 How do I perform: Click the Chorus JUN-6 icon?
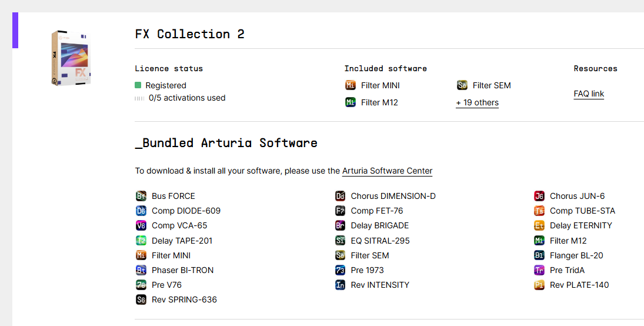pos(539,196)
